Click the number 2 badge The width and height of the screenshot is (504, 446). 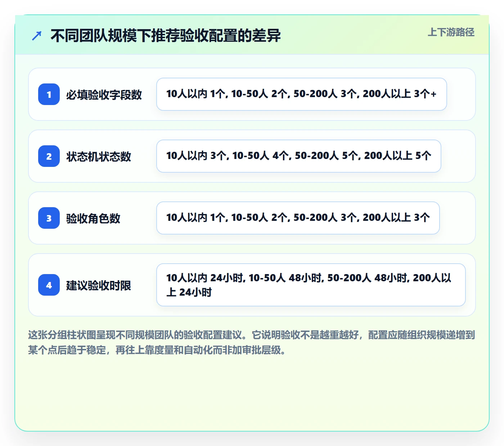[49, 156]
